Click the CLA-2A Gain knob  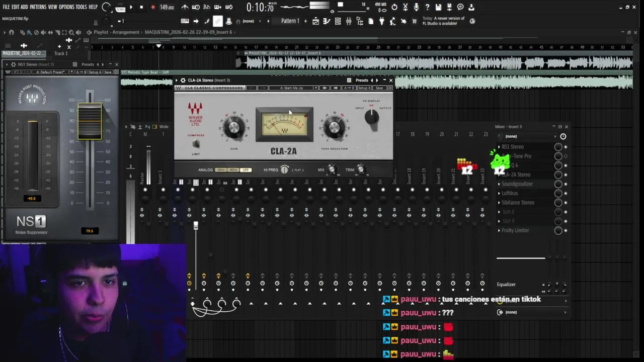point(234,128)
